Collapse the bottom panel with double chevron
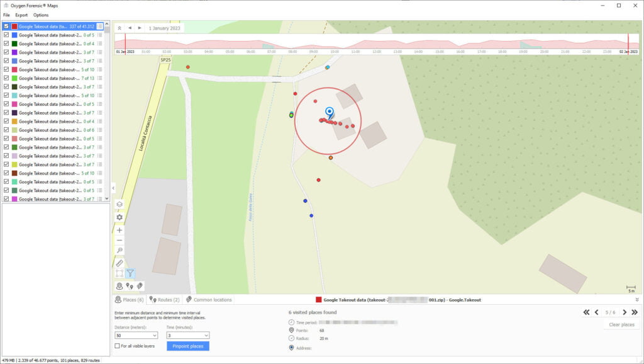The width and height of the screenshot is (644, 364). pyautogui.click(x=636, y=300)
